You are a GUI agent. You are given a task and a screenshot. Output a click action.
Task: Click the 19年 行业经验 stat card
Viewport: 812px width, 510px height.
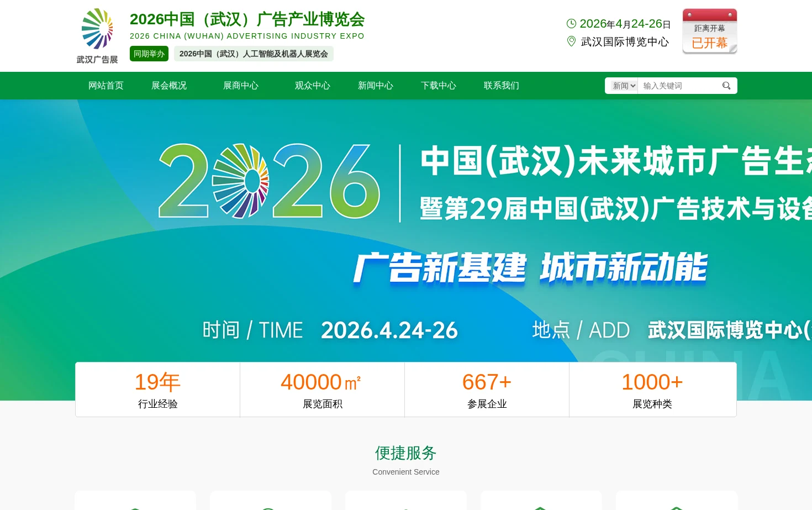pyautogui.click(x=158, y=390)
